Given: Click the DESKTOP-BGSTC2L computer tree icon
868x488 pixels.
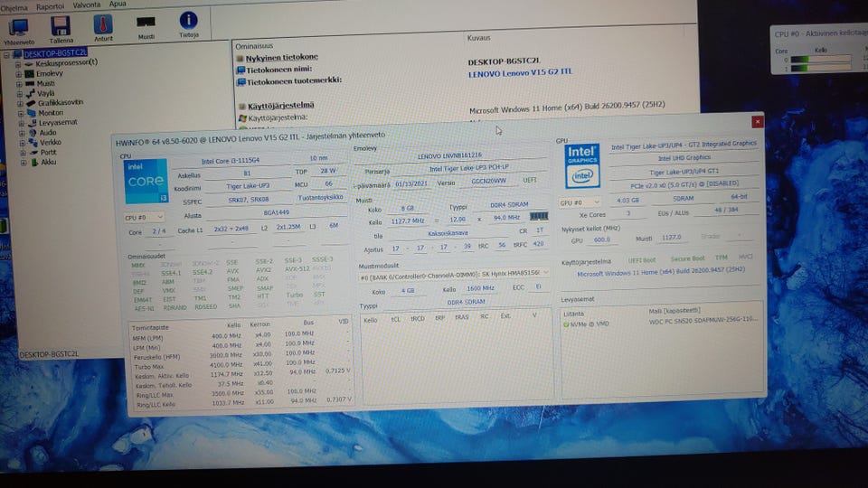Looking at the screenshot, I should (18, 54).
